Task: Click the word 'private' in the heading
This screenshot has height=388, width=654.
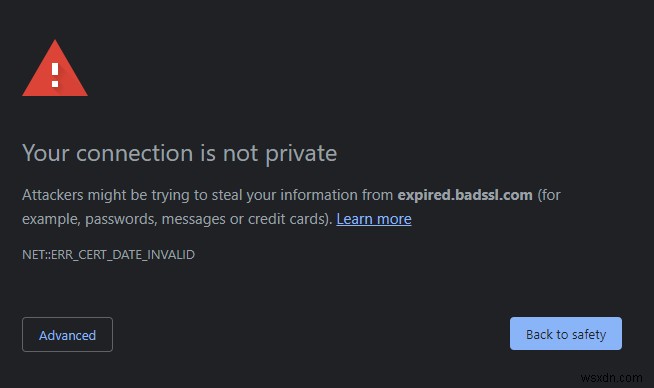Action: tap(301, 154)
